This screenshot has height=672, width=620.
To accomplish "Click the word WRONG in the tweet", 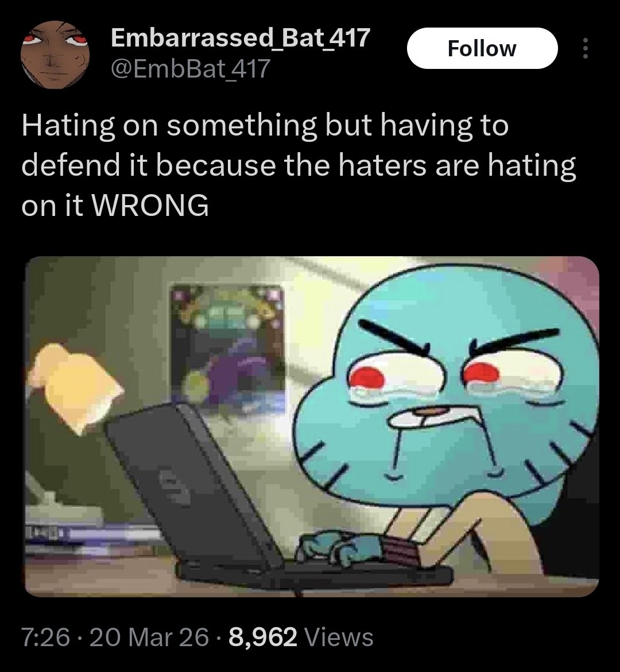I will [x=150, y=205].
